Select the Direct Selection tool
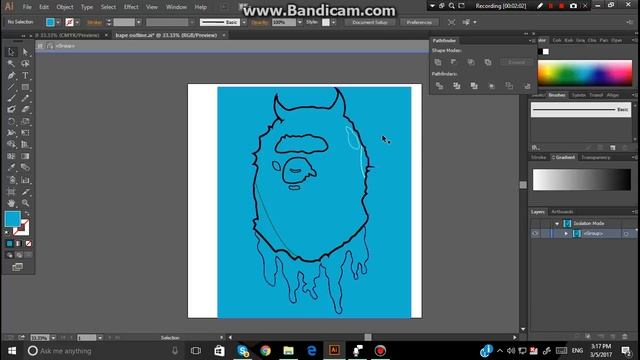This screenshot has width=640, height=360. pyautogui.click(x=25, y=52)
